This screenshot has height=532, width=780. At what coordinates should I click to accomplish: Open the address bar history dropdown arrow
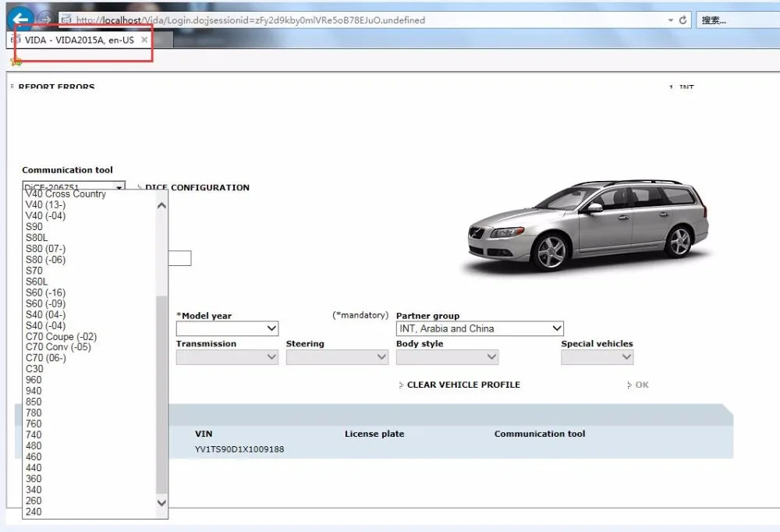point(671,20)
